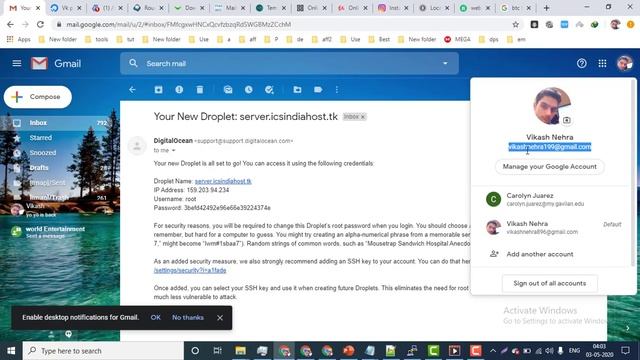640x360 pixels.
Task: Click the Search mail field
Action: click(x=289, y=63)
